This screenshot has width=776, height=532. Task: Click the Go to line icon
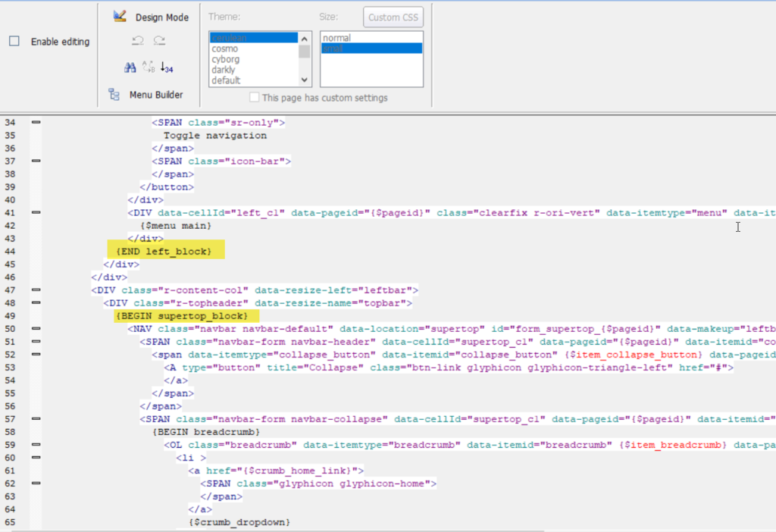point(167,67)
